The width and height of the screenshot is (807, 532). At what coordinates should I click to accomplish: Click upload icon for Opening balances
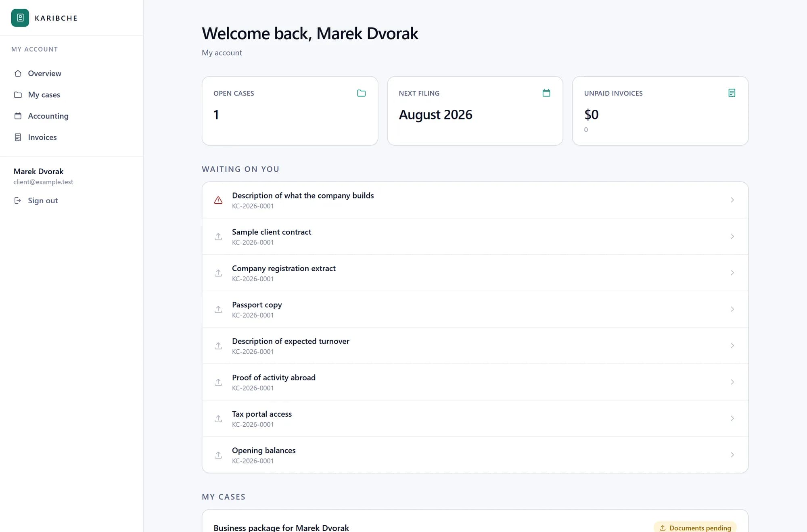coord(218,455)
